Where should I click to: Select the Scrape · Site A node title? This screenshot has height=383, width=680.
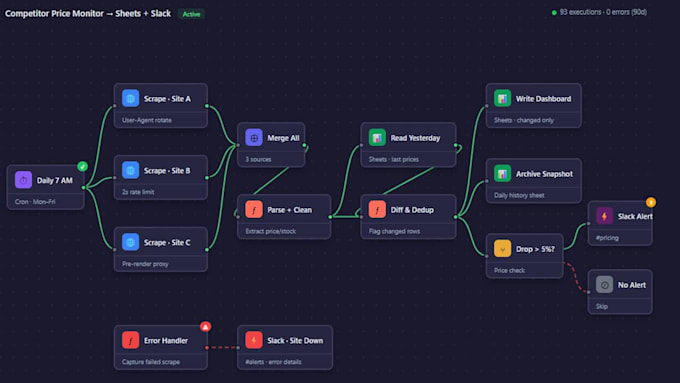(167, 99)
